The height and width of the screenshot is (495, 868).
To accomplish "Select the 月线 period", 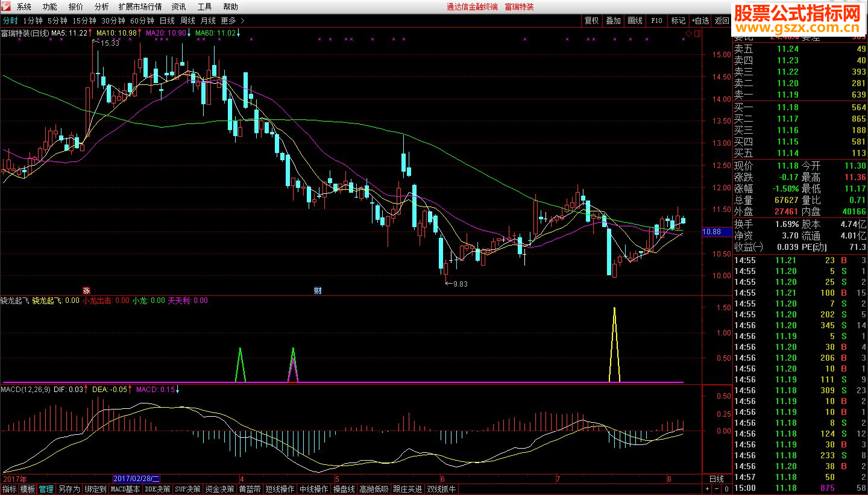I will click(208, 20).
